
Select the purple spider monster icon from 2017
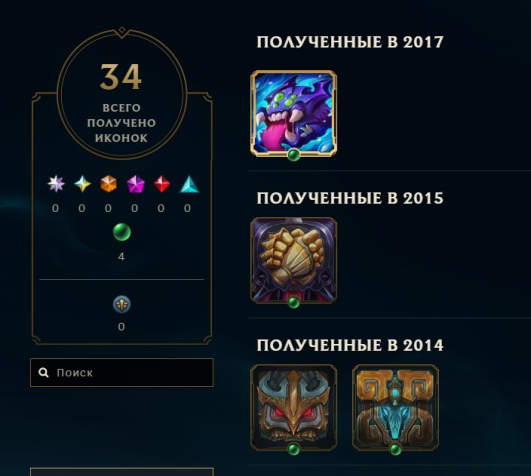[294, 113]
